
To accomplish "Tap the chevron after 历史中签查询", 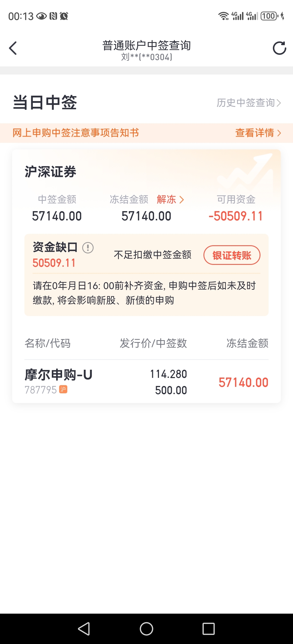I will [279, 103].
